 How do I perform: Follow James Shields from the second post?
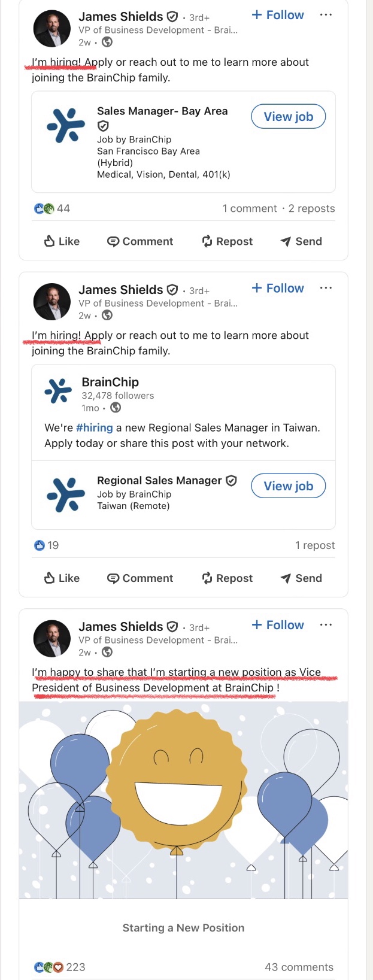pyautogui.click(x=278, y=288)
